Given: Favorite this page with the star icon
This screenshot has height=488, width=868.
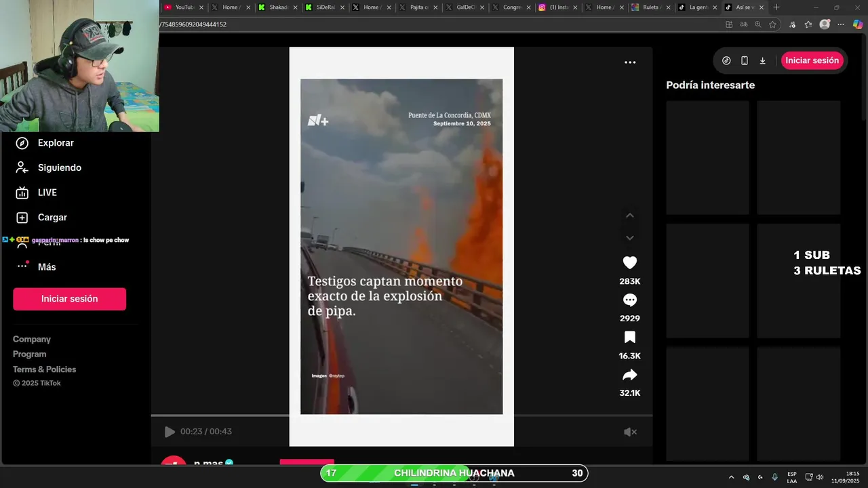Looking at the screenshot, I should (x=772, y=24).
